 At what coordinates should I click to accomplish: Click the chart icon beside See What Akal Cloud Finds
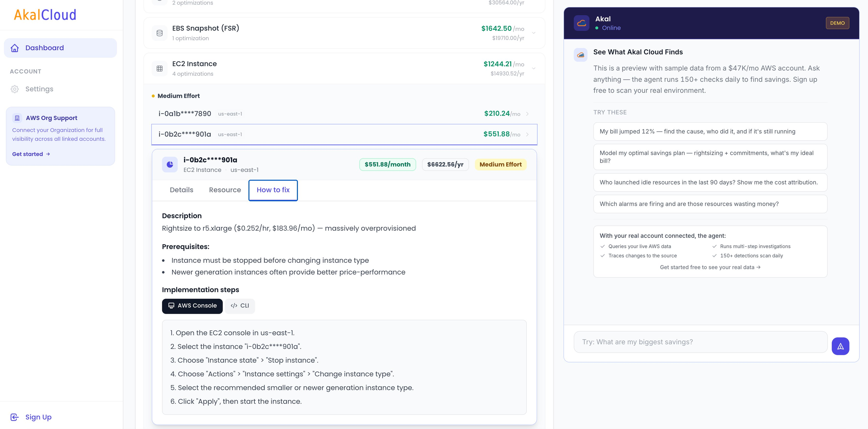pos(581,55)
